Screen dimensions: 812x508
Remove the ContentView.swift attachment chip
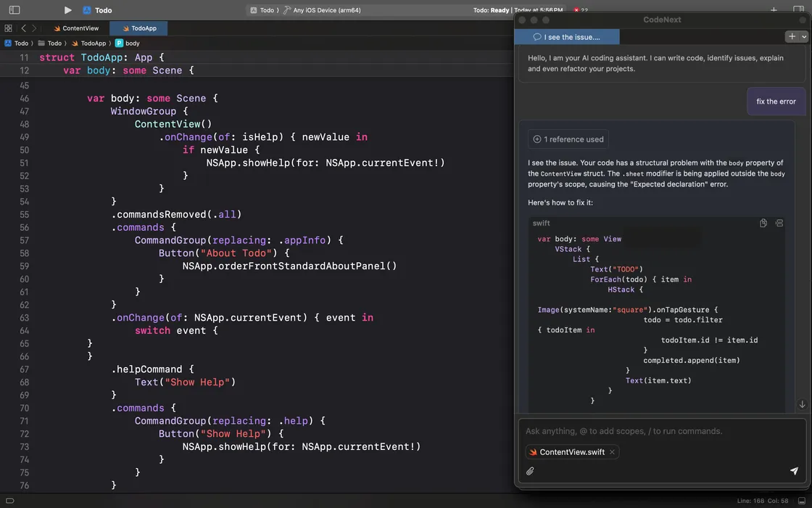point(612,452)
